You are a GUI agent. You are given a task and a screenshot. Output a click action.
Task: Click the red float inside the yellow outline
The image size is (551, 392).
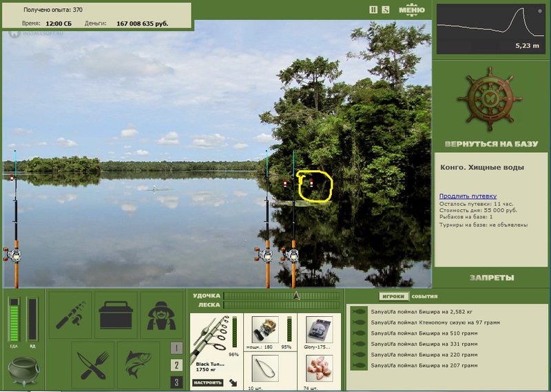point(311,183)
